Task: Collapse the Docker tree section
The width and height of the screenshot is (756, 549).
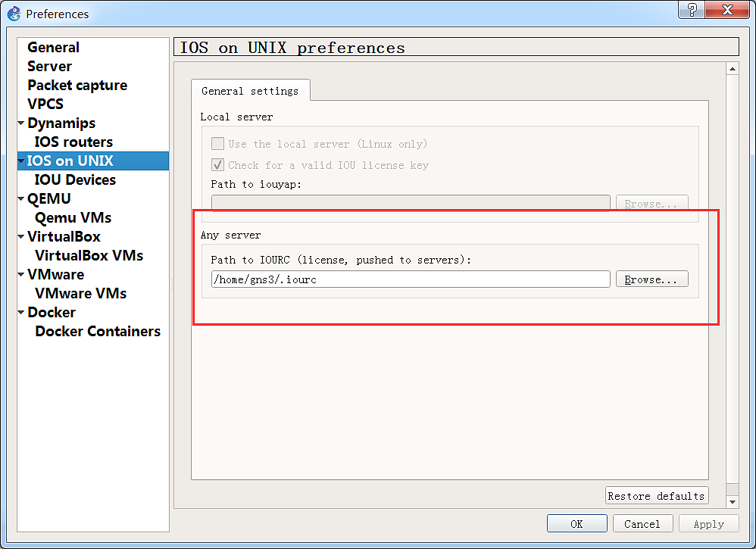Action: (x=21, y=313)
